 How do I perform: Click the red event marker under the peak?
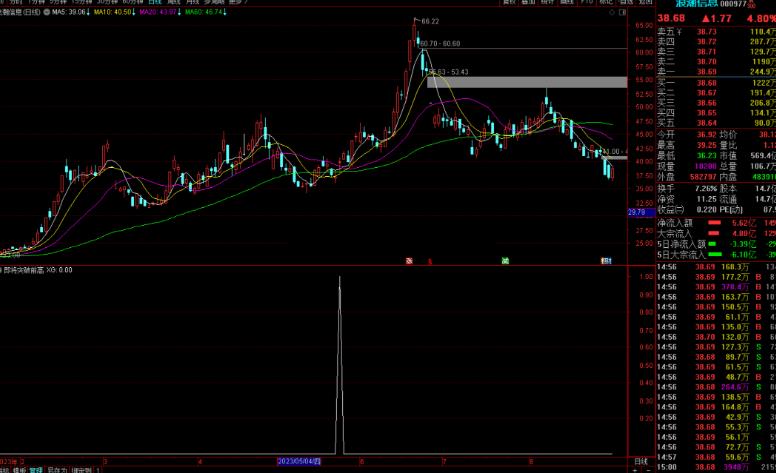click(x=409, y=261)
